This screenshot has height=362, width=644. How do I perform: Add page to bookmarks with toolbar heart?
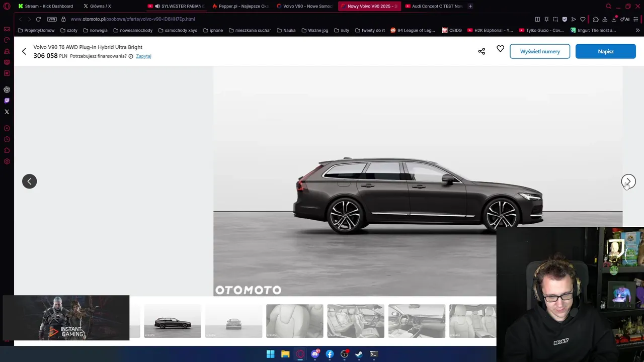point(583,19)
